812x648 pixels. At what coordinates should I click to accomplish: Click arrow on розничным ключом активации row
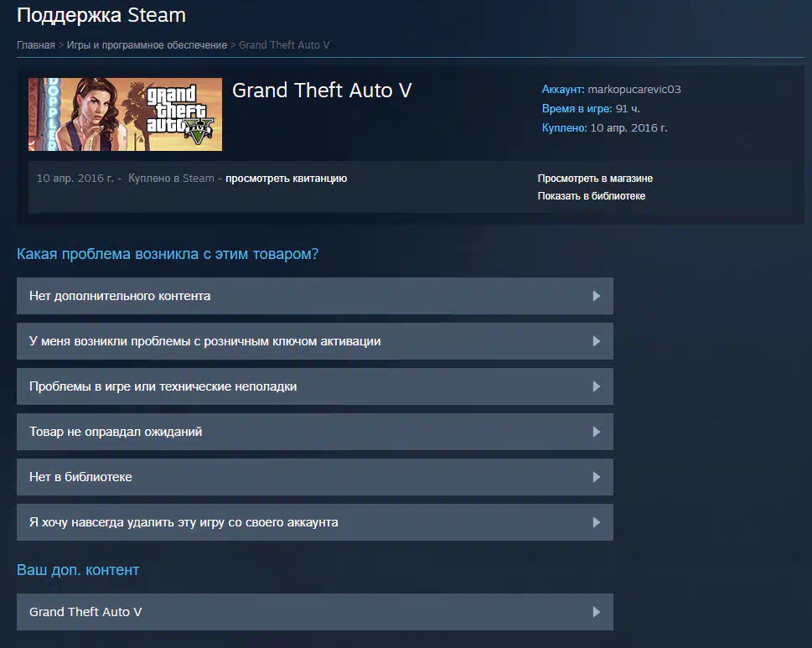pyautogui.click(x=596, y=341)
